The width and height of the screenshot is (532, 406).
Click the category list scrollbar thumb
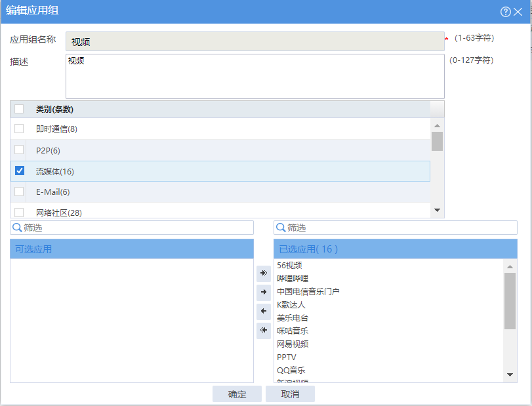pos(437,141)
